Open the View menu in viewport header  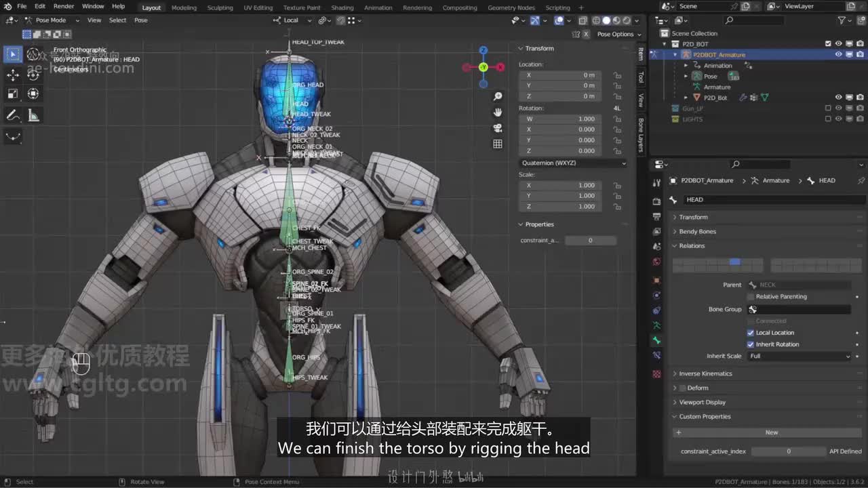(x=94, y=20)
